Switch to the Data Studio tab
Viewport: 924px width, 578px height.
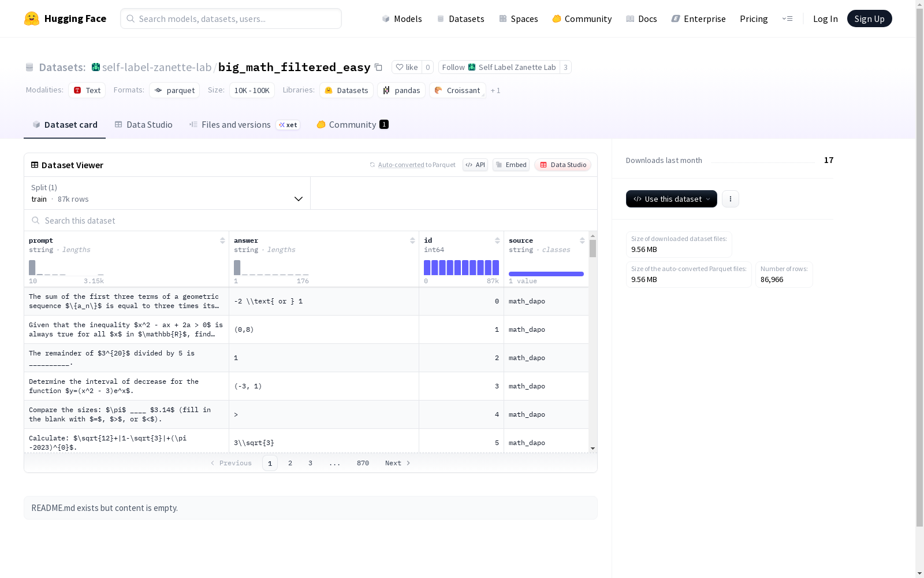click(x=144, y=125)
